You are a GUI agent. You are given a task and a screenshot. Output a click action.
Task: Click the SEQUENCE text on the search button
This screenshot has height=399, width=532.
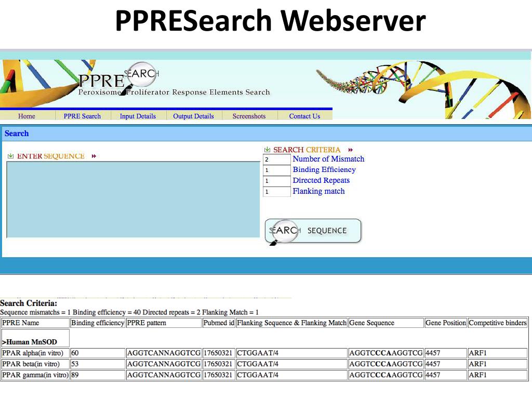pyautogui.click(x=327, y=231)
